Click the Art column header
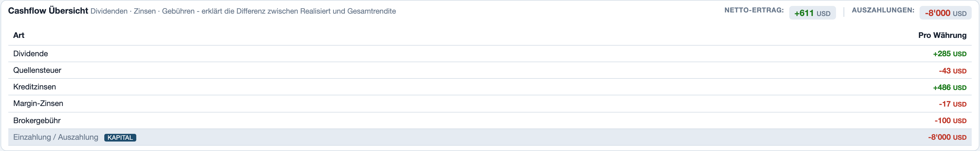980x151 pixels. [19, 35]
